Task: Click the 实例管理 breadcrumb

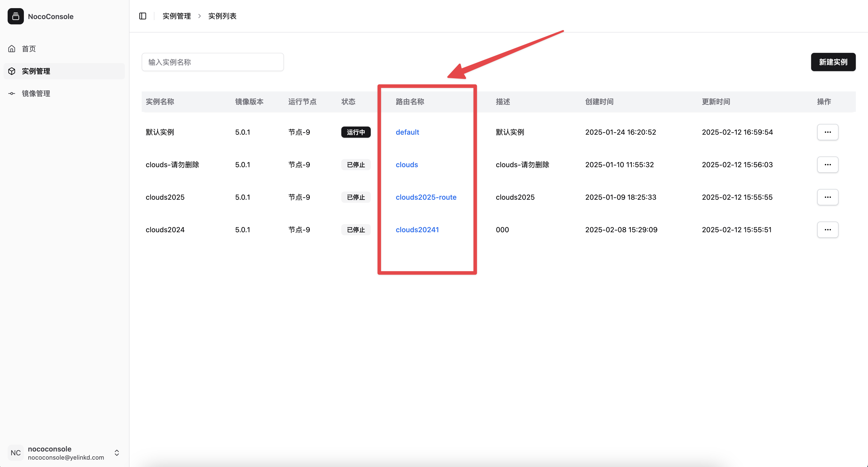Action: coord(176,16)
